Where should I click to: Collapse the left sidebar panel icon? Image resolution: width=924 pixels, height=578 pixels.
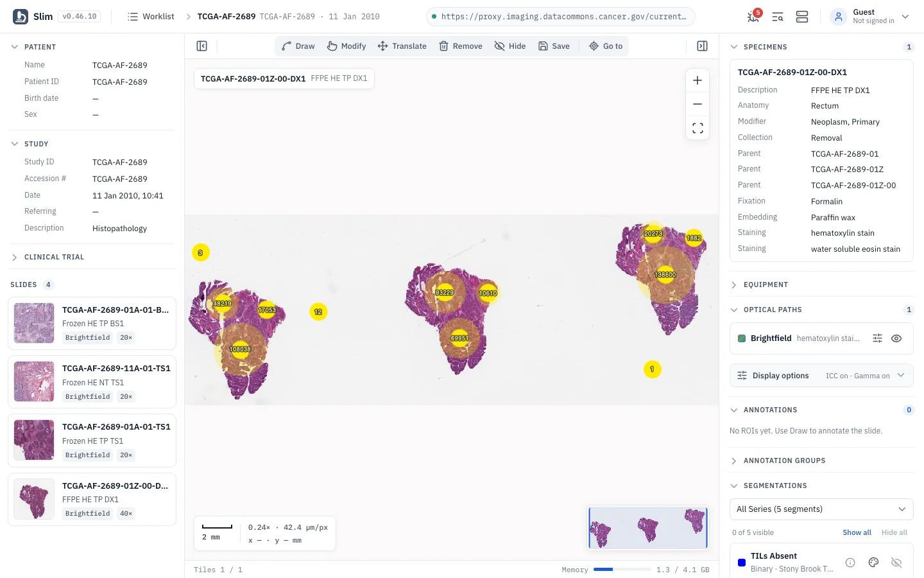point(201,46)
